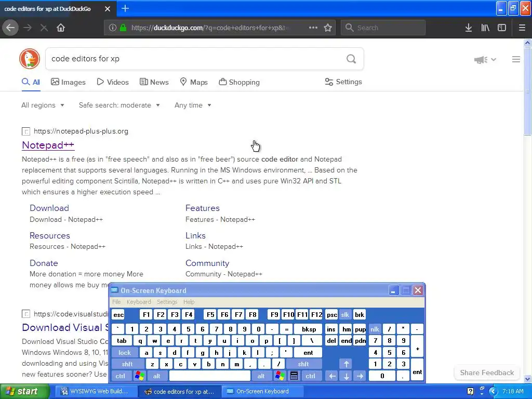This screenshot has height=399, width=532.
Task: Switch to News search tab
Action: (154, 82)
